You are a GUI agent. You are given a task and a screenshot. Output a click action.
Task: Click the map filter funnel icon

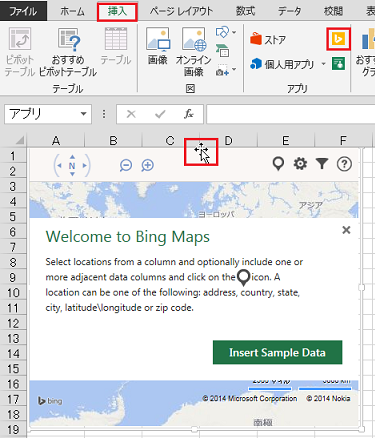point(322,164)
